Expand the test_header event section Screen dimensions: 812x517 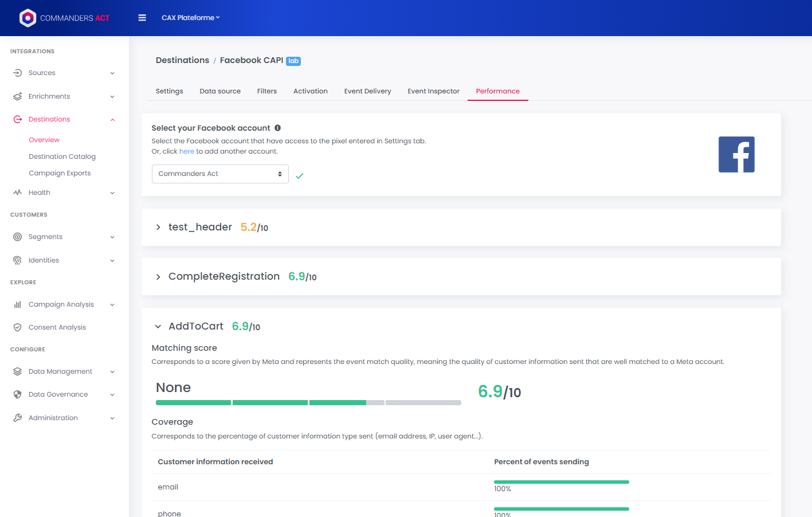pos(158,228)
